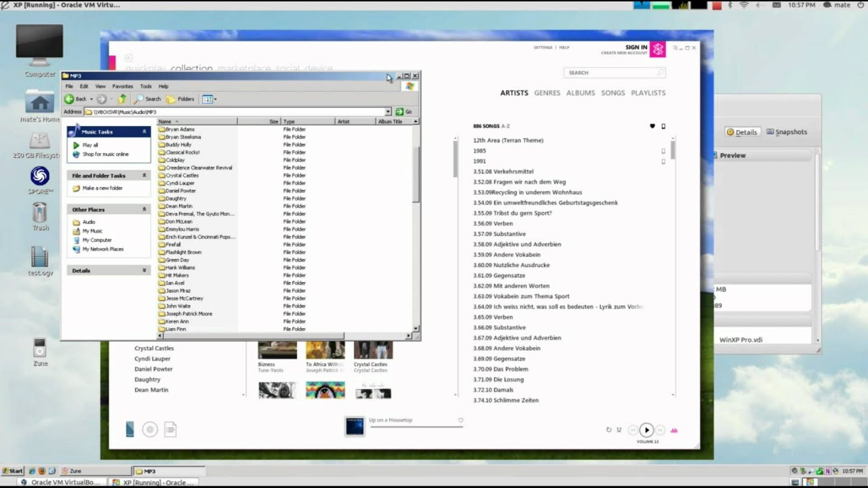Collapse the File and Folder Tasks panel
This screenshot has width=868, height=488.
pyautogui.click(x=144, y=176)
